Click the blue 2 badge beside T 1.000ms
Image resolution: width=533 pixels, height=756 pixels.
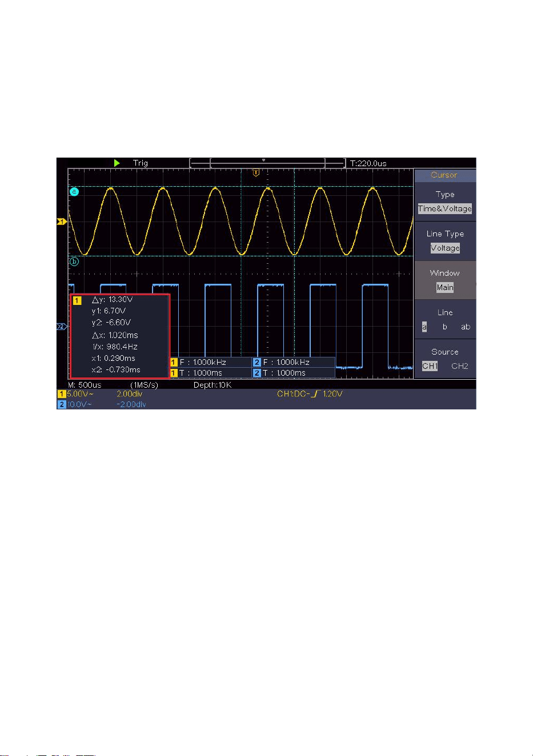[257, 373]
